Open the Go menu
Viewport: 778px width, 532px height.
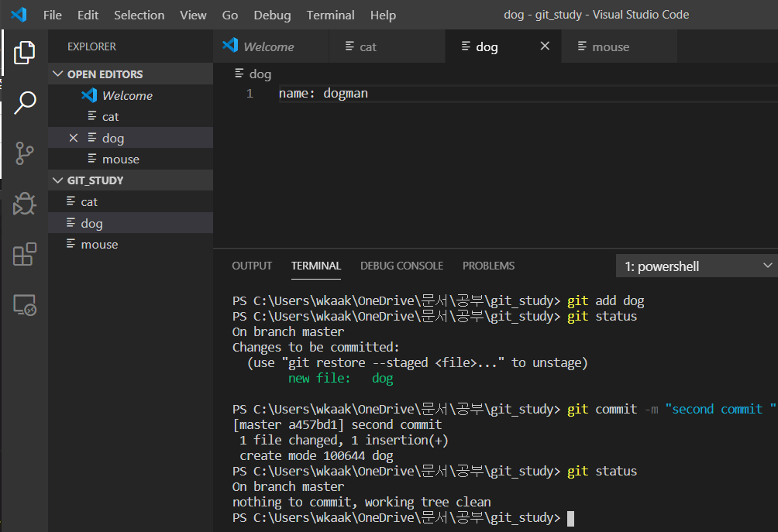[229, 15]
